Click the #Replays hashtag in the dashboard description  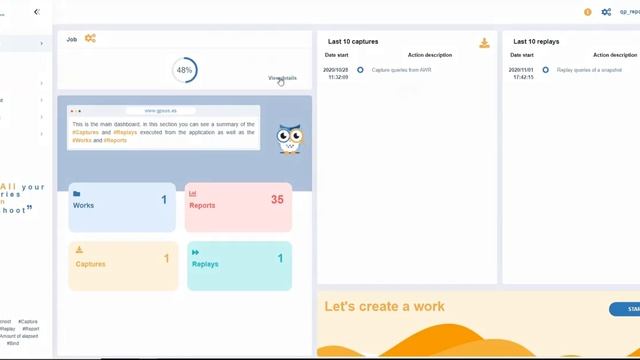point(125,132)
